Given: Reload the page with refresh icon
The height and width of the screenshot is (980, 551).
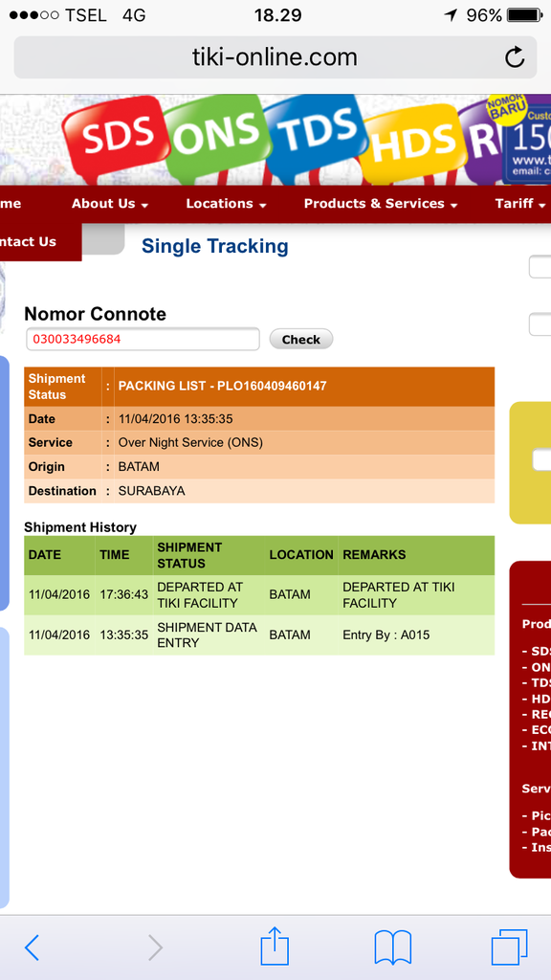Looking at the screenshot, I should pos(514,57).
